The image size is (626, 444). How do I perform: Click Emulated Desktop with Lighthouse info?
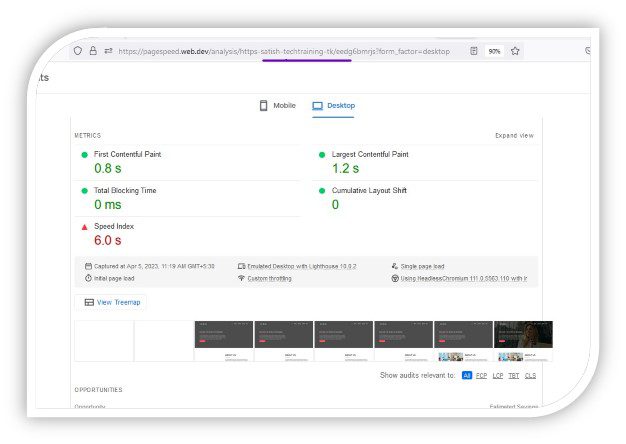click(302, 266)
